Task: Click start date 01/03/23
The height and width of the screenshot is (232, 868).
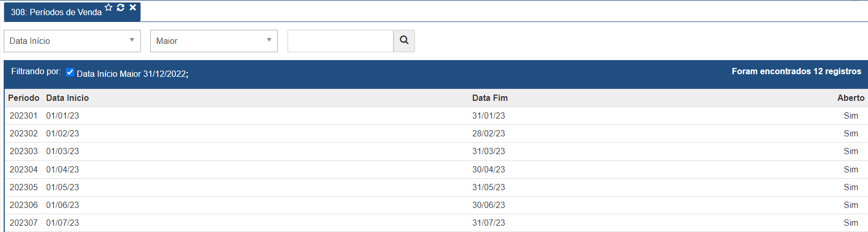Action: (63, 151)
